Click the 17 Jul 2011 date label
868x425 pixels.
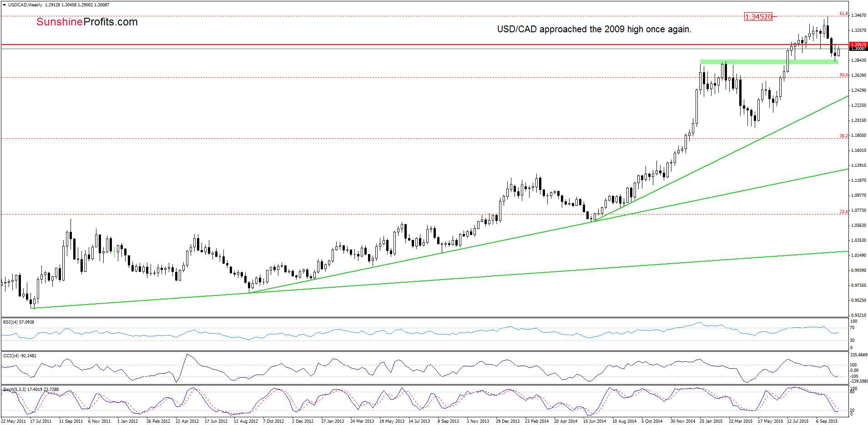tap(41, 421)
